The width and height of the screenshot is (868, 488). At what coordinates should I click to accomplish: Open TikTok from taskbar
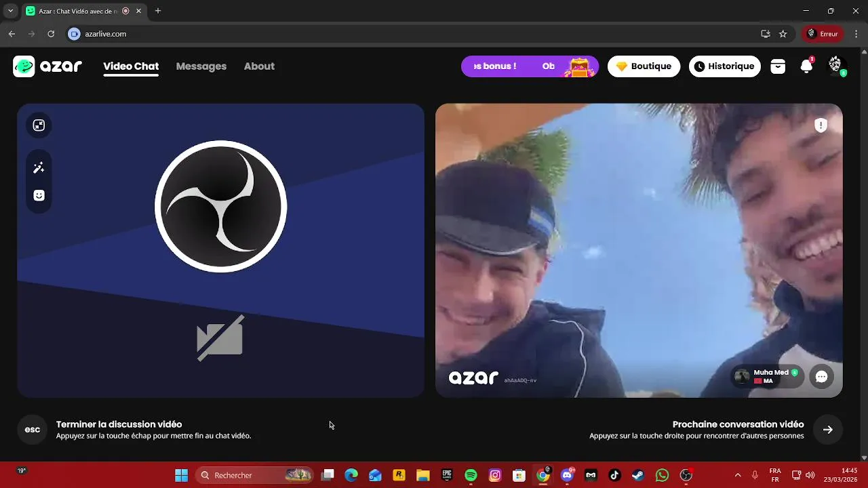[614, 475]
